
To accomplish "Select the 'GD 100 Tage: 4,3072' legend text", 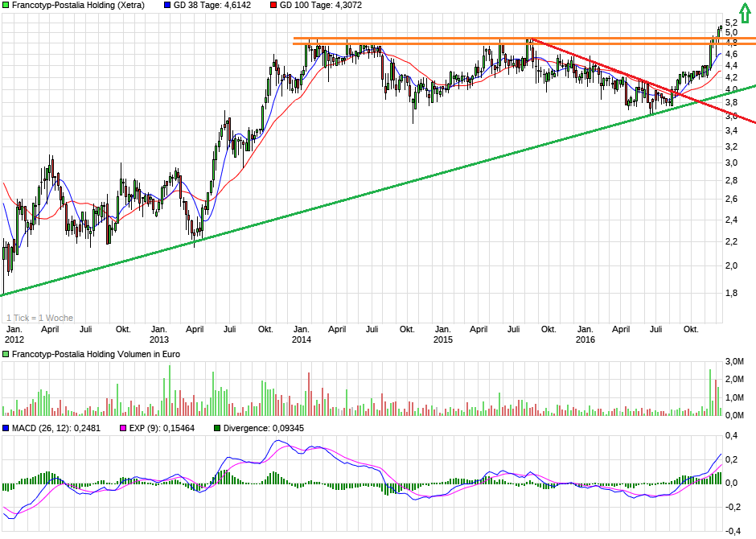I will point(321,6).
